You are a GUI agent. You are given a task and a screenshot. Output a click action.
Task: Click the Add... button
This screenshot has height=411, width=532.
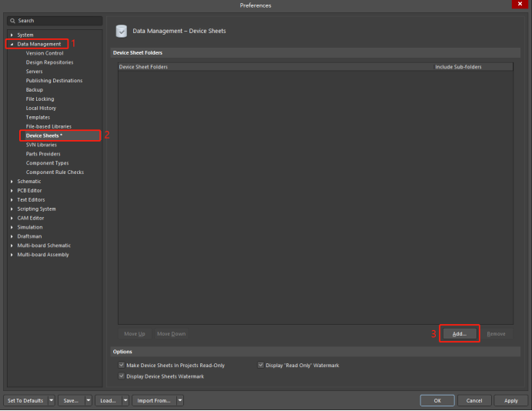pyautogui.click(x=459, y=334)
